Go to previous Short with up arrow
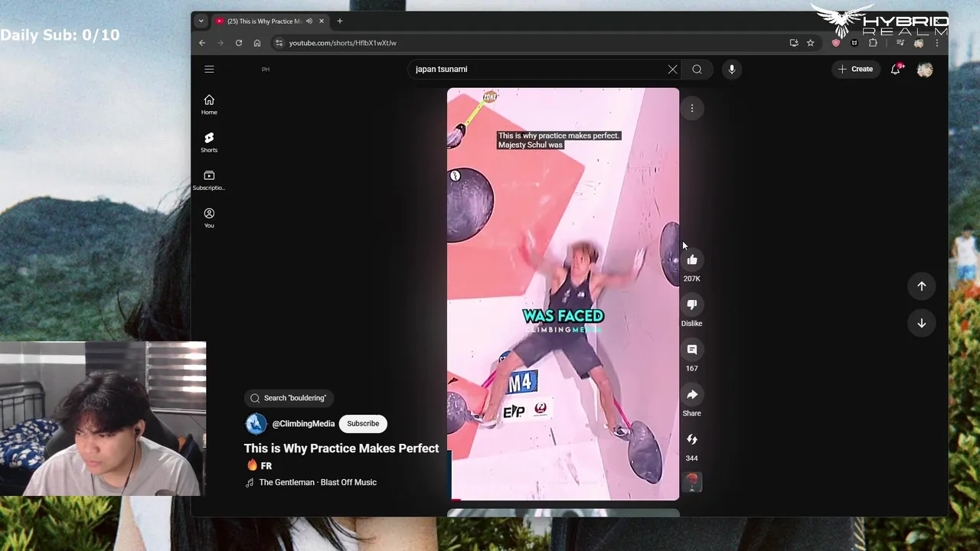Viewport: 980px width, 551px height. [922, 285]
